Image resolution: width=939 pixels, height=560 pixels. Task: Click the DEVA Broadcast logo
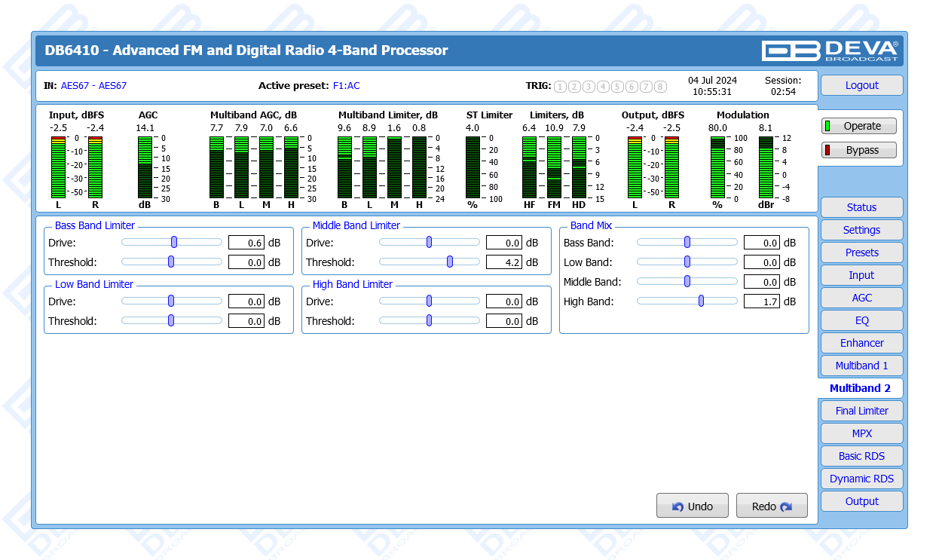(830, 50)
